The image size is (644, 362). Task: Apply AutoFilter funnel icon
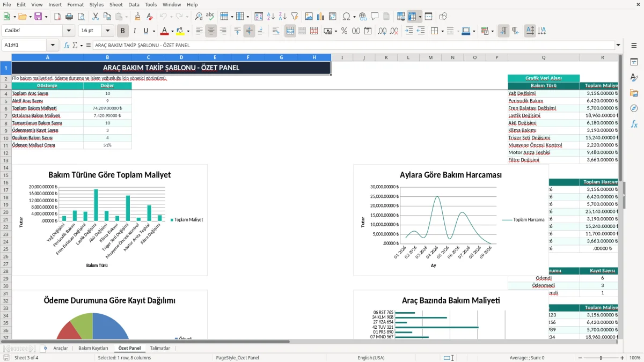[x=294, y=17]
